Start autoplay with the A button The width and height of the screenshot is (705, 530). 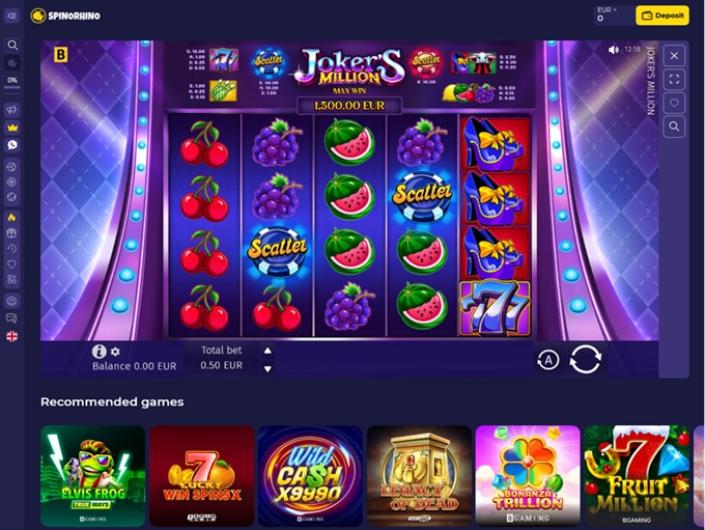tap(549, 360)
